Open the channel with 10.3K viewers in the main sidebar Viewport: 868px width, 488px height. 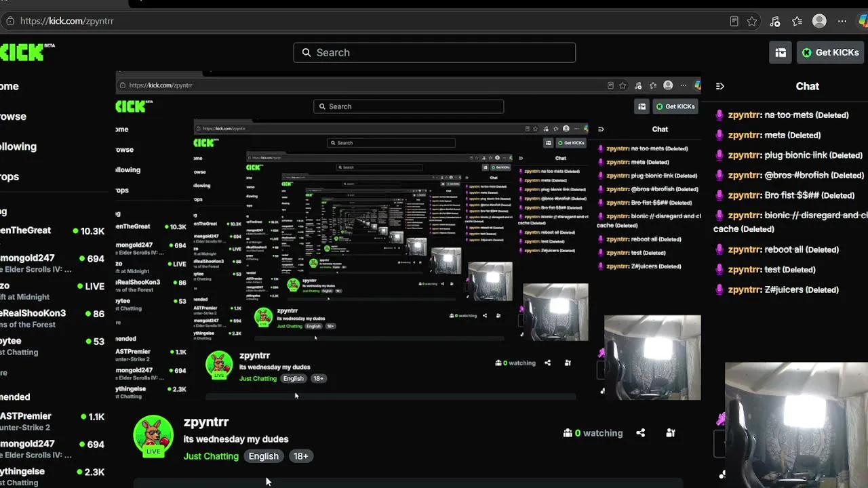[x=52, y=230]
